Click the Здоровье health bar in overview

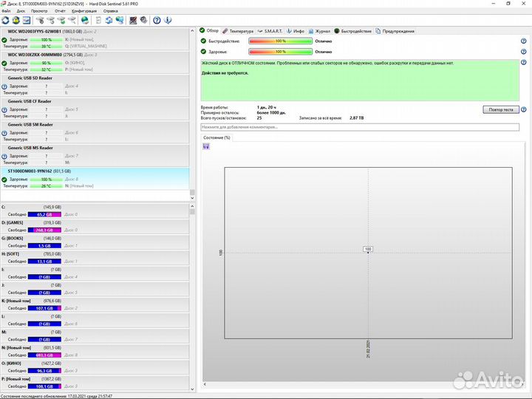click(281, 52)
